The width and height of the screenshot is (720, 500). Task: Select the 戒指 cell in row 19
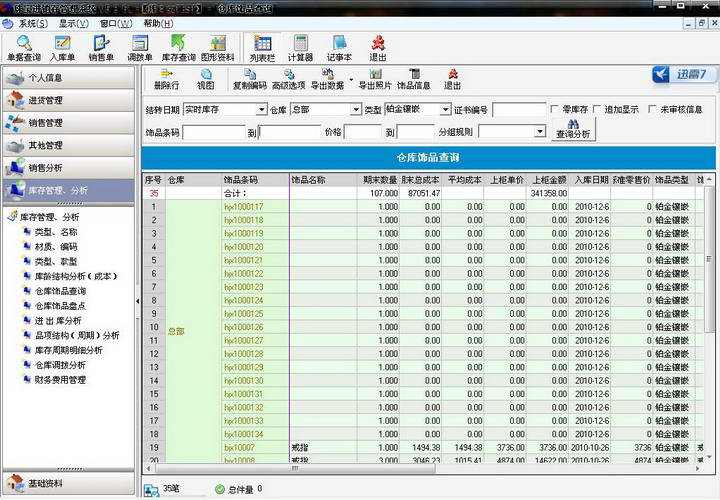[x=323, y=447]
